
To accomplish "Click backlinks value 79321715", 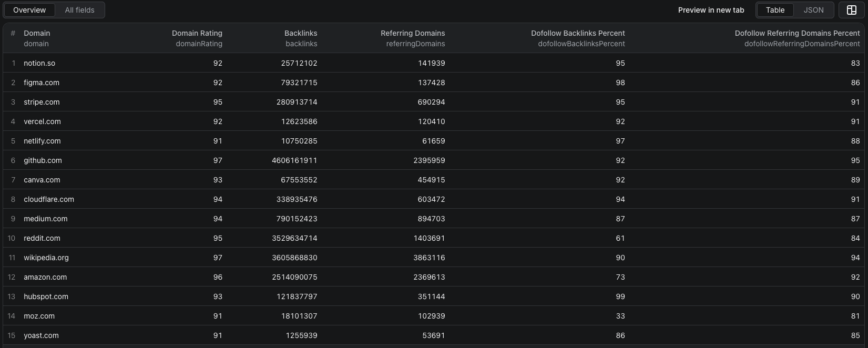I will [x=299, y=83].
